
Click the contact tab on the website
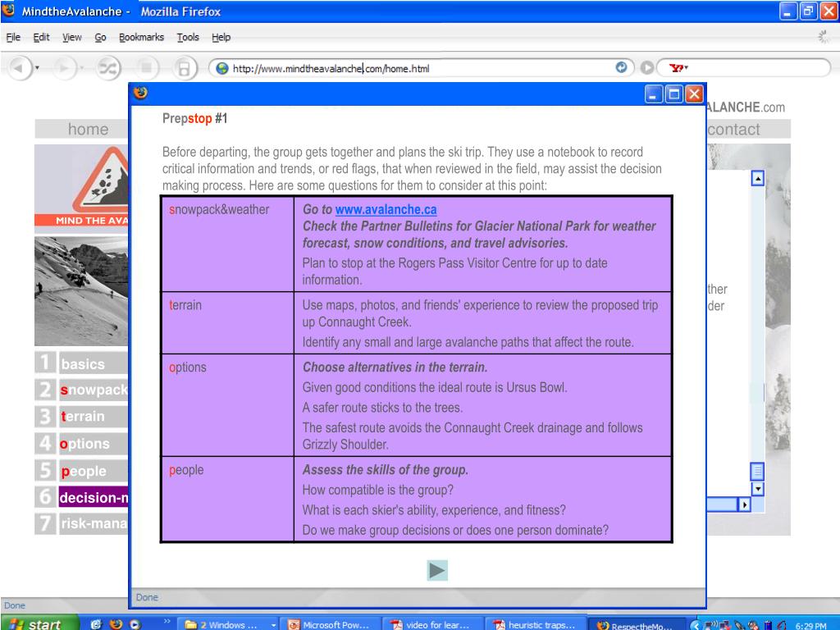tap(748, 129)
